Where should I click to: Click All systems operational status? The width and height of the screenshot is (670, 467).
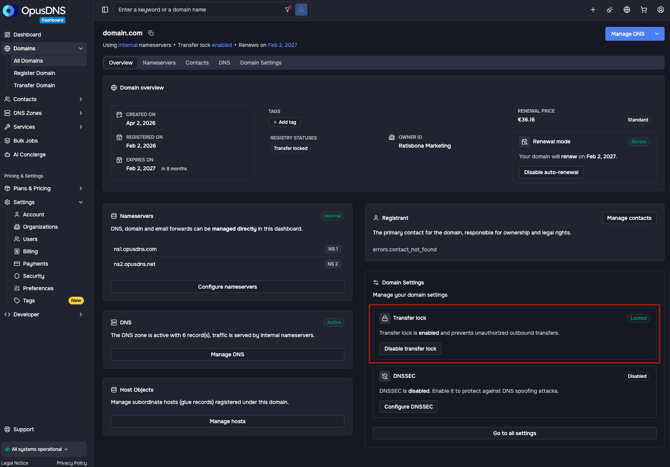click(44, 449)
